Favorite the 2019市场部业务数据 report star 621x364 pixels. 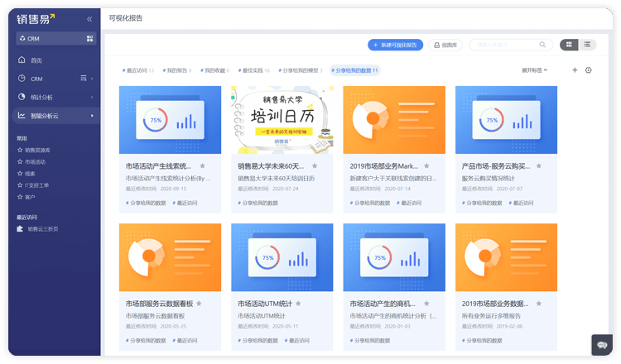coord(539,304)
